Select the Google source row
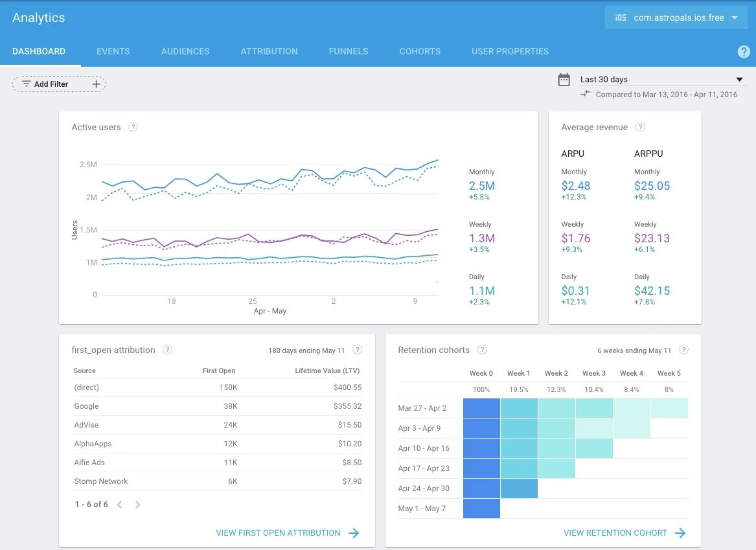The image size is (756, 550). [x=217, y=406]
